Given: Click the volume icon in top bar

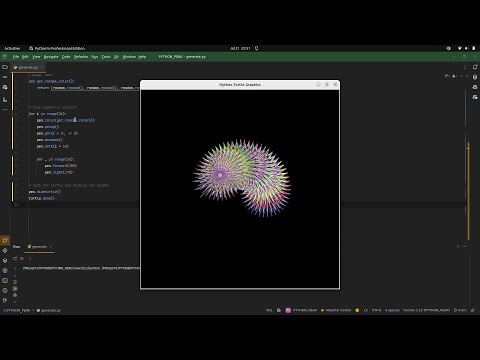Looking at the screenshot, I should (x=466, y=48).
